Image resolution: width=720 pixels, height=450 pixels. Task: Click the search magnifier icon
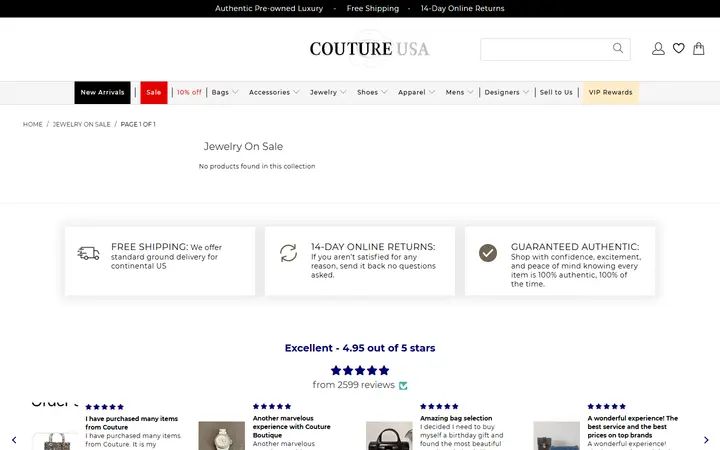[x=618, y=48]
